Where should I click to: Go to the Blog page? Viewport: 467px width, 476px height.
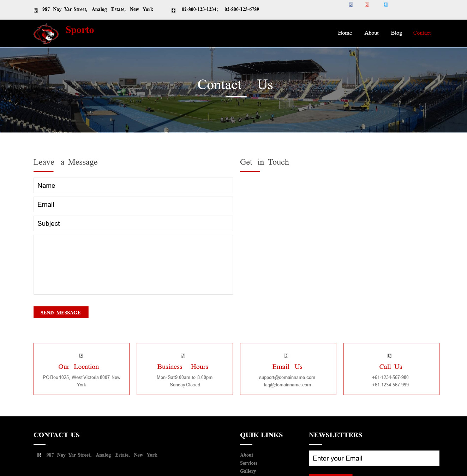396,33
